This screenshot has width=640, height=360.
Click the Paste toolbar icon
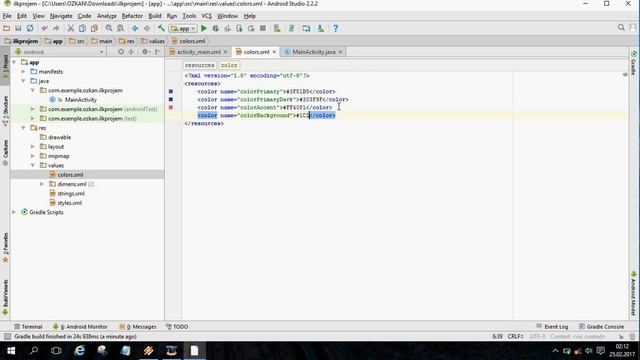click(x=94, y=28)
